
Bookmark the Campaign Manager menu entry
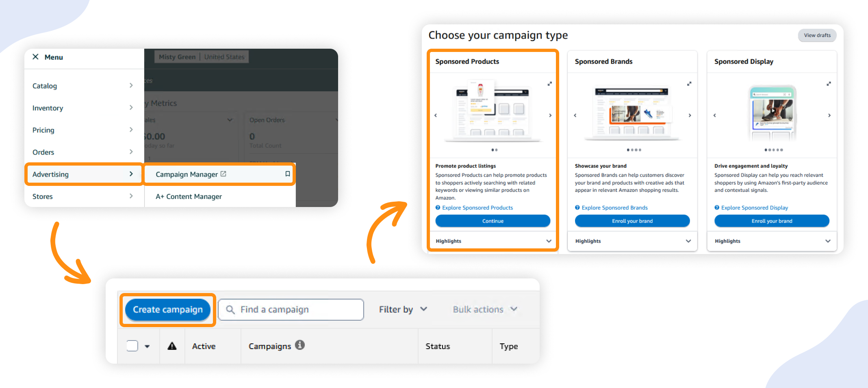[x=287, y=174]
